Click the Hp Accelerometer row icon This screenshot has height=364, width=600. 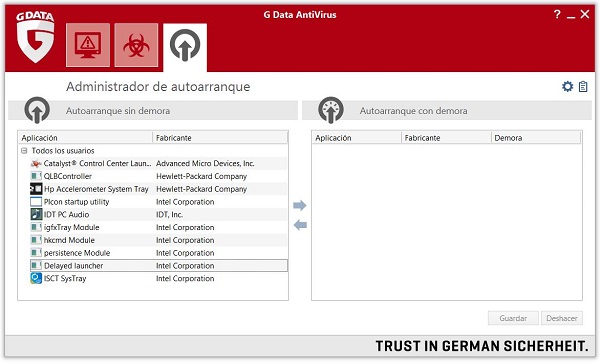point(36,189)
